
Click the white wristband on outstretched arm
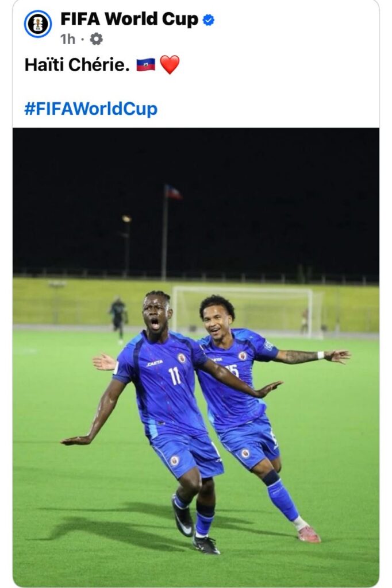(320, 355)
